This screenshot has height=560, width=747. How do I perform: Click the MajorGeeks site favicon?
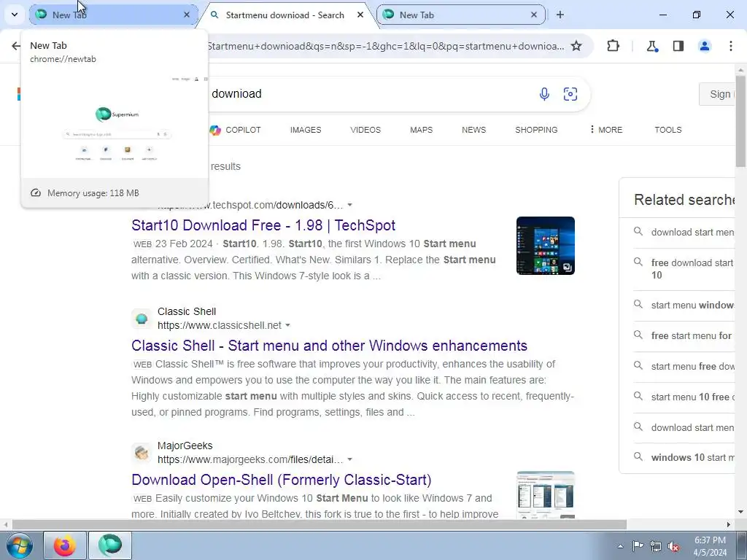142,452
